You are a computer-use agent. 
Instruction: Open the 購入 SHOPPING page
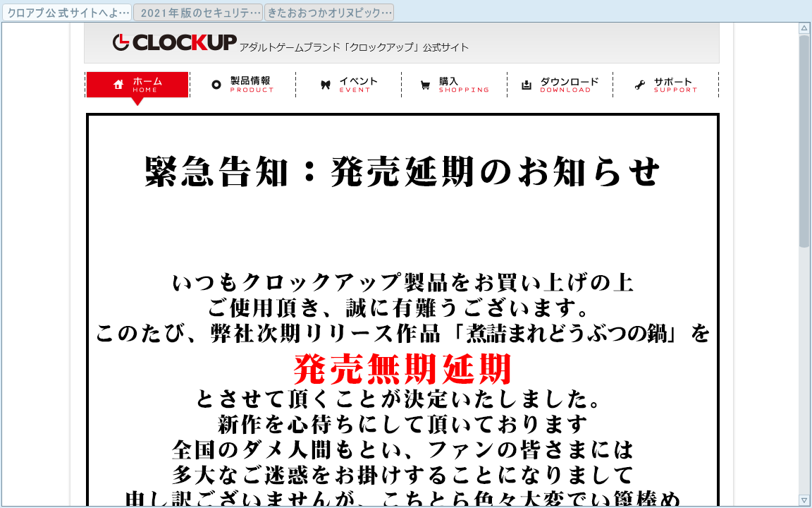454,85
